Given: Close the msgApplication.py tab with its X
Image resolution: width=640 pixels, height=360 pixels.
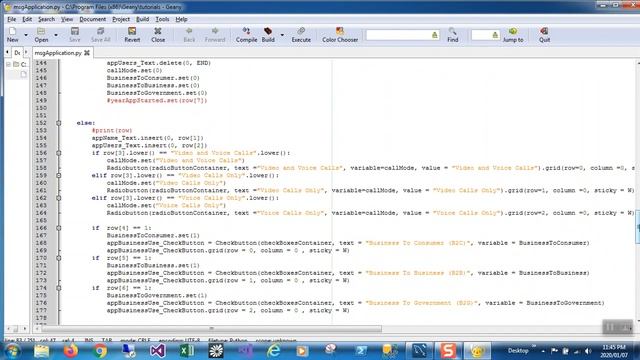Looking at the screenshot, I should pyautogui.click(x=87, y=53).
